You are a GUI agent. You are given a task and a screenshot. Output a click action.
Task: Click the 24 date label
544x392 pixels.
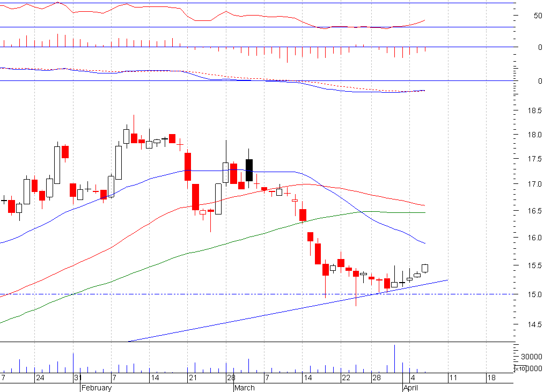tap(40, 378)
